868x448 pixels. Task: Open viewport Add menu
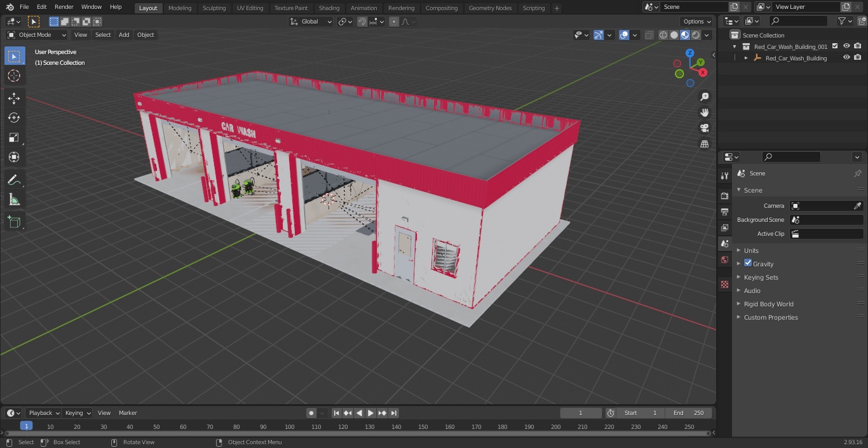(124, 35)
